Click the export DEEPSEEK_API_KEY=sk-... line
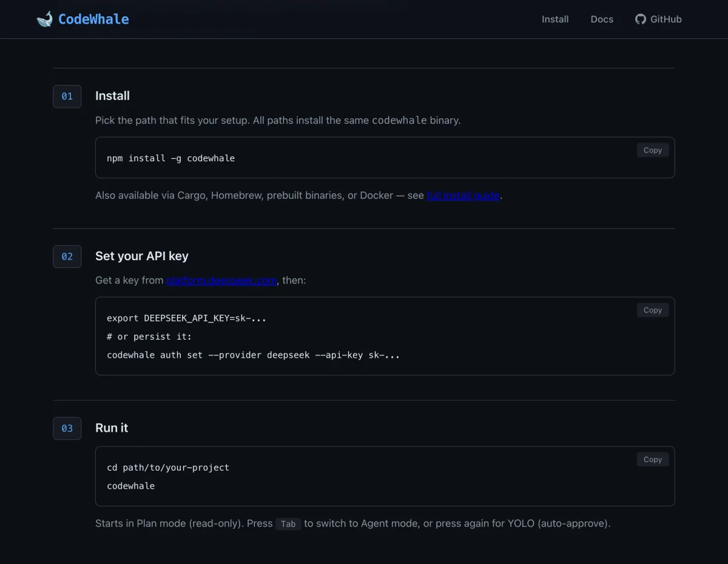 click(x=186, y=318)
